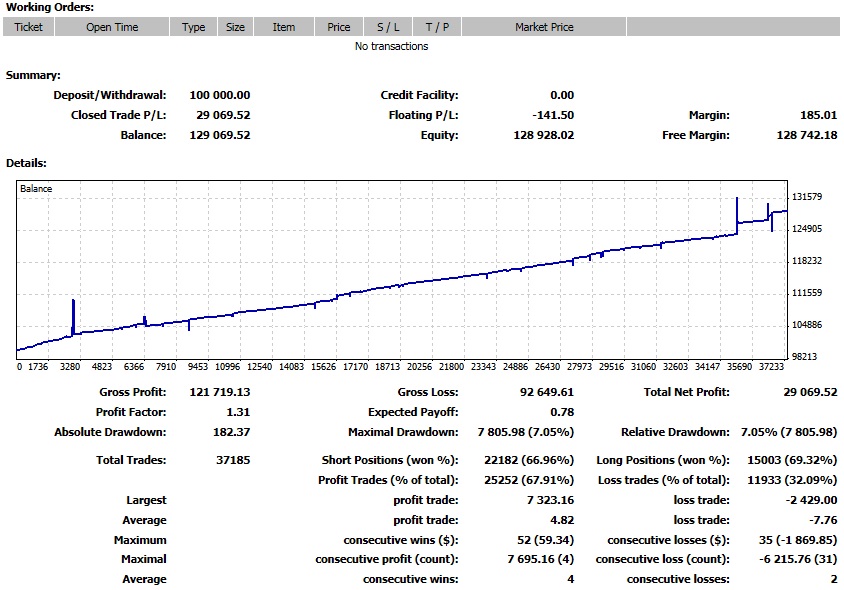Click the 131579 label on chart axis
The width and height of the screenshot is (844, 590).
(806, 197)
